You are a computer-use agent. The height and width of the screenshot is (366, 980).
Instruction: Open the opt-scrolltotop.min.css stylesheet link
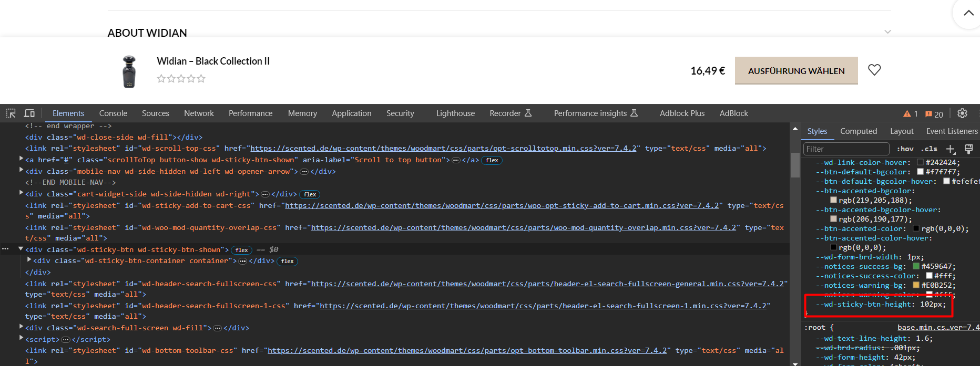[x=444, y=149]
